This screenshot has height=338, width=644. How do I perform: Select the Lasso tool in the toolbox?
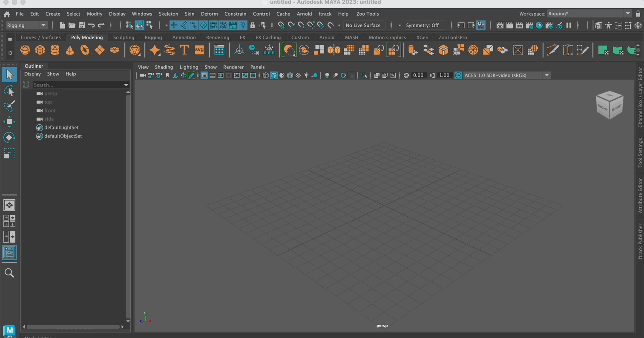coord(9,90)
